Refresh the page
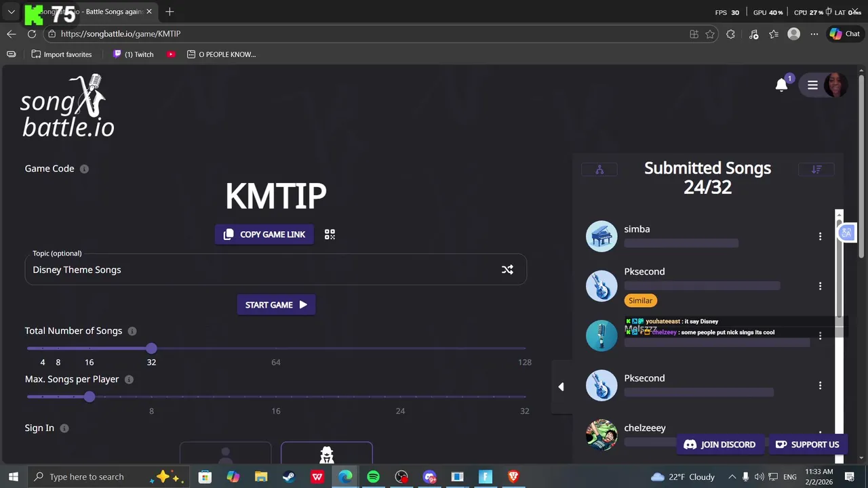 pyautogui.click(x=31, y=34)
